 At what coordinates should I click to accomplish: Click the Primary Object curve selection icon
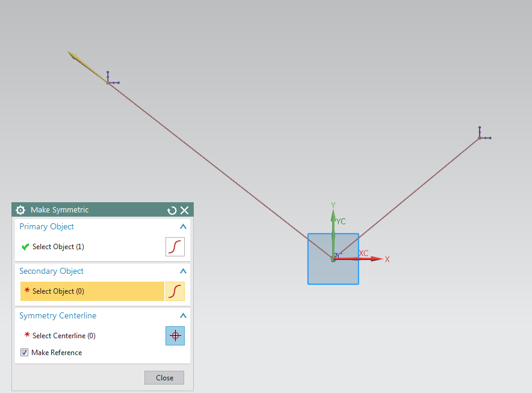click(x=175, y=247)
